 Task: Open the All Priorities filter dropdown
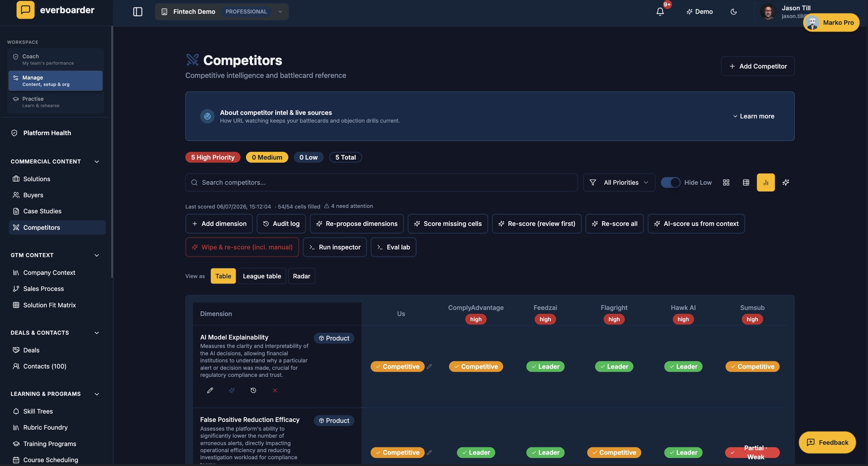(x=619, y=182)
